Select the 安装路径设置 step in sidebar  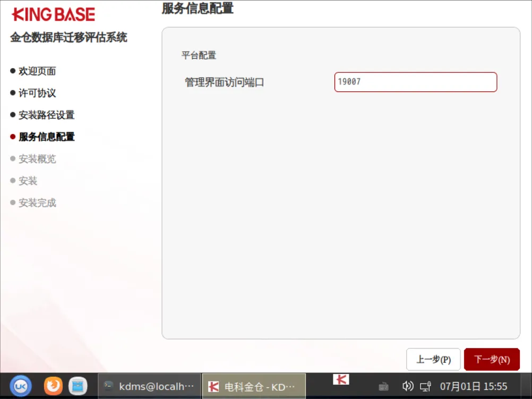(x=47, y=115)
